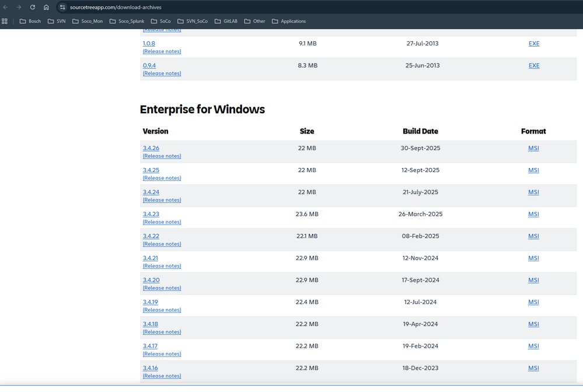The width and height of the screenshot is (583, 392).
Task: Open the Other bookmarks folder
Action: pyautogui.click(x=254, y=21)
